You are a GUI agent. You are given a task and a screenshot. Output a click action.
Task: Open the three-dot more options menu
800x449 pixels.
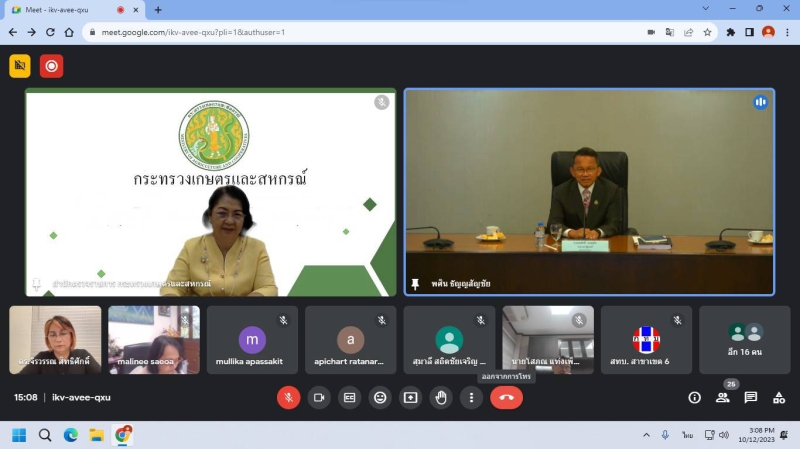471,397
